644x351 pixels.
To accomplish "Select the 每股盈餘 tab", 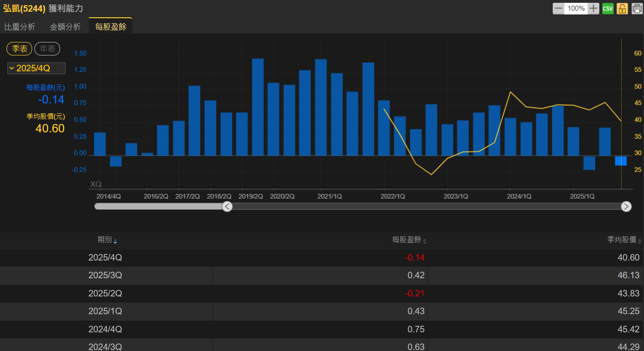I will coord(110,27).
